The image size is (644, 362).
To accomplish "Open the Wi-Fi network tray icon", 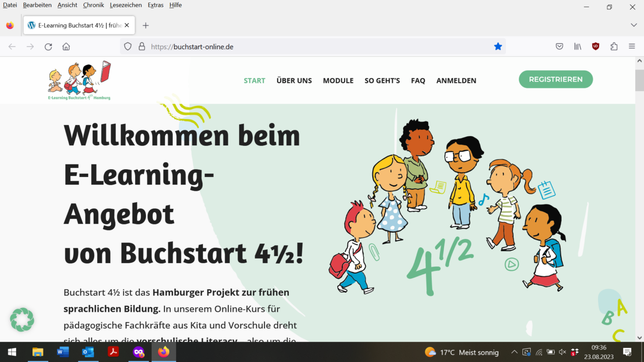I will pos(539,353).
